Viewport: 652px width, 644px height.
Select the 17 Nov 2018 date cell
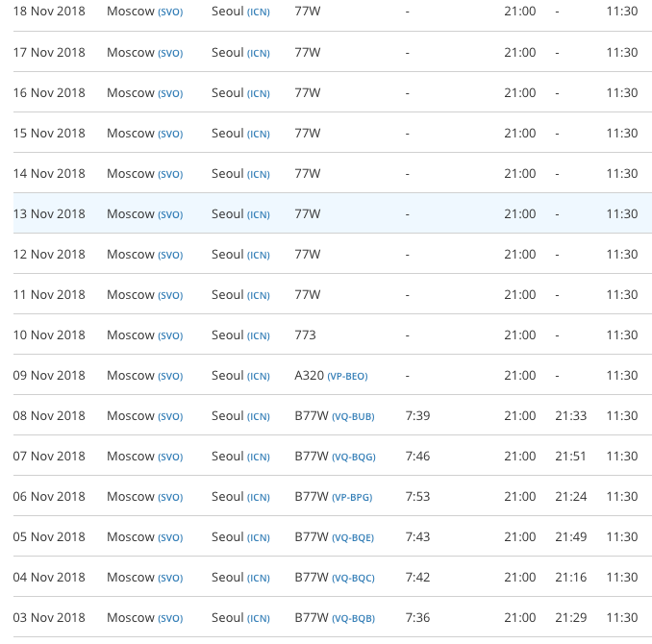(49, 52)
